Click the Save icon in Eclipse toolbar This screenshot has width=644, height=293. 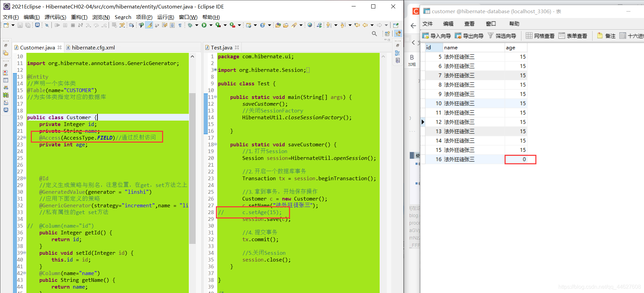pos(20,25)
